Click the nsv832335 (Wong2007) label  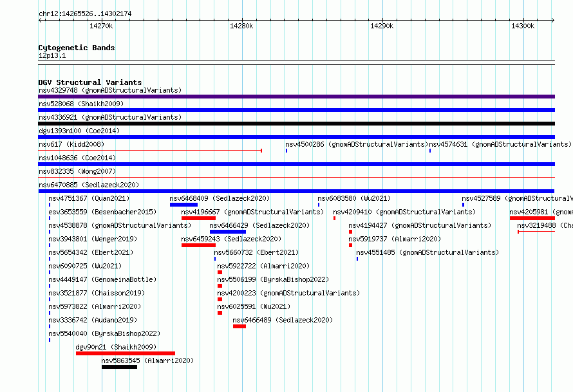(77, 171)
